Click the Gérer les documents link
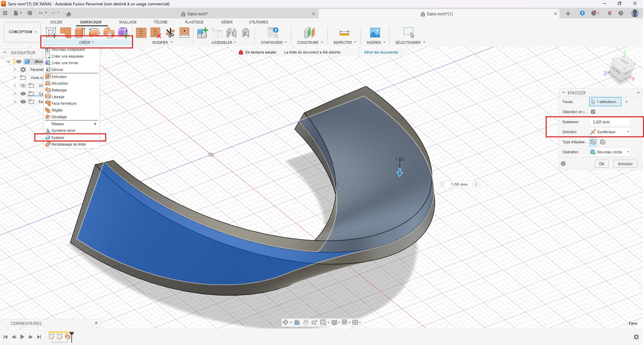 pyautogui.click(x=381, y=52)
